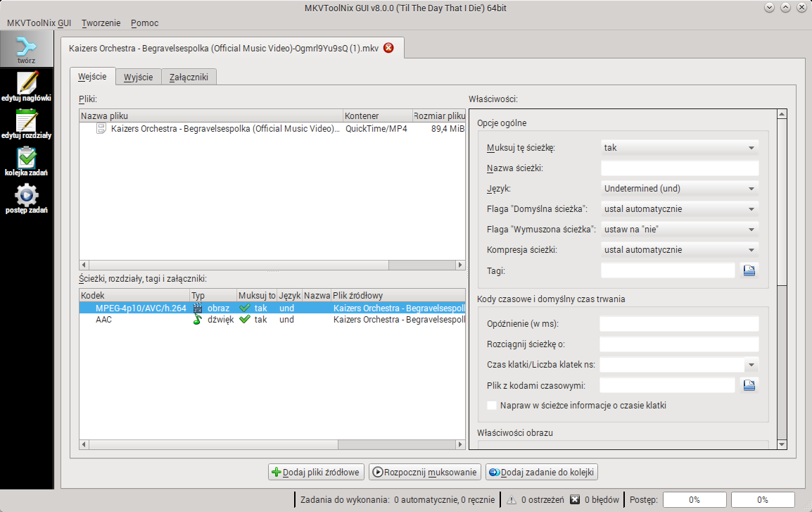
Task: Enable Napraw w ścieżce informacje o czasie klatki
Action: [x=492, y=405]
